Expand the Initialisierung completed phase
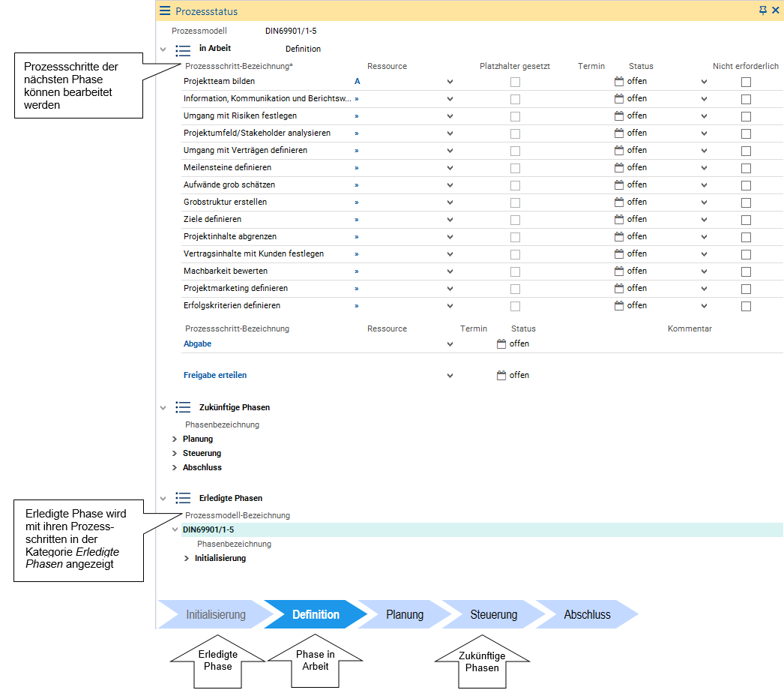The image size is (784, 696). tap(187, 559)
